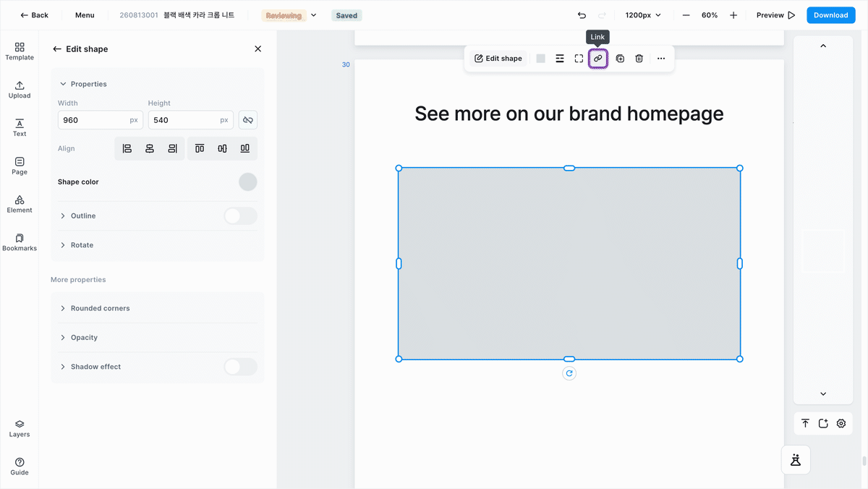Viewport: 868px width, 489px height.
Task: Click the Preview button
Action: [775, 15]
